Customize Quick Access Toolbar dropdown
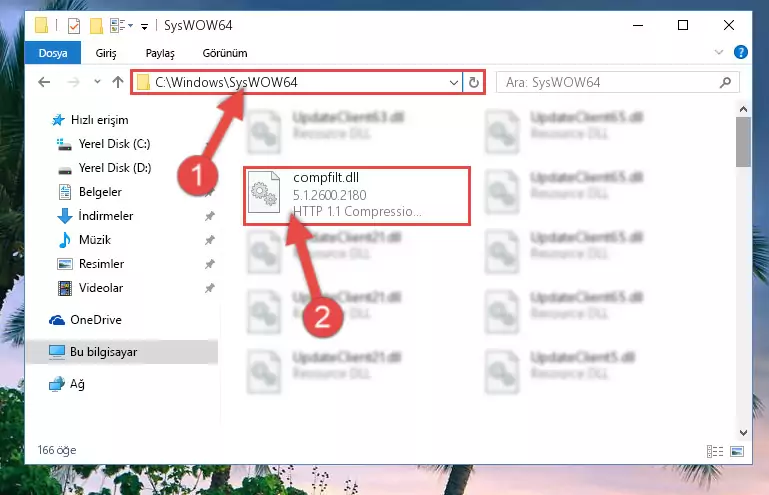The width and height of the screenshot is (769, 495). pos(144,26)
